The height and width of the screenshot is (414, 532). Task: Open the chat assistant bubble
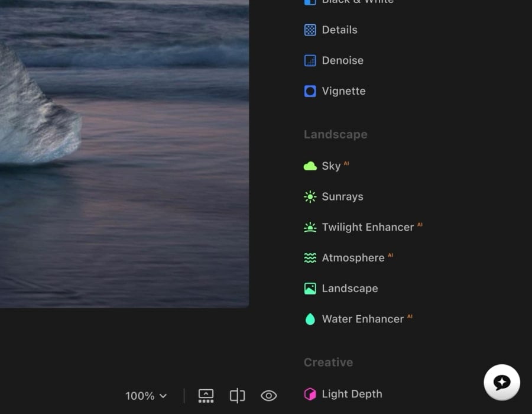[x=502, y=382]
